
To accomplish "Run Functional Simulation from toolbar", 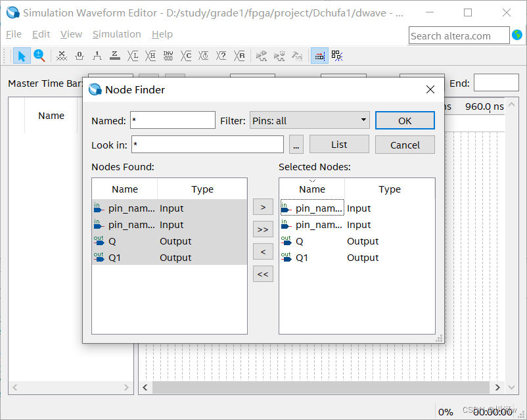I will (262, 56).
